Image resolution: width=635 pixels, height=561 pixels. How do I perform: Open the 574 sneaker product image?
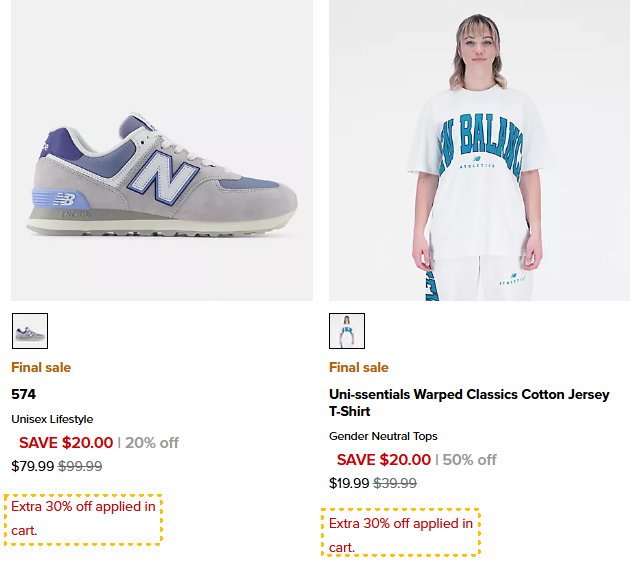(162, 150)
